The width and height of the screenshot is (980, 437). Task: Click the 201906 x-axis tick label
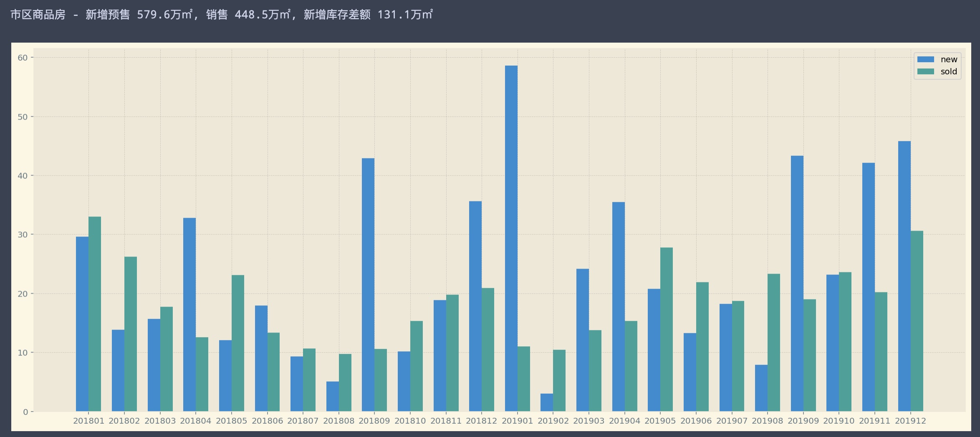[696, 421]
